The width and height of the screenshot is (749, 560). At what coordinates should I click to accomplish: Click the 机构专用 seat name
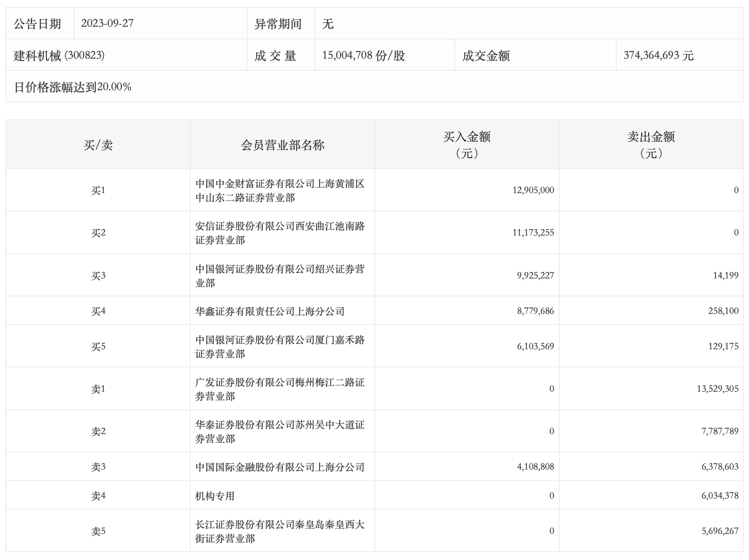(215, 496)
